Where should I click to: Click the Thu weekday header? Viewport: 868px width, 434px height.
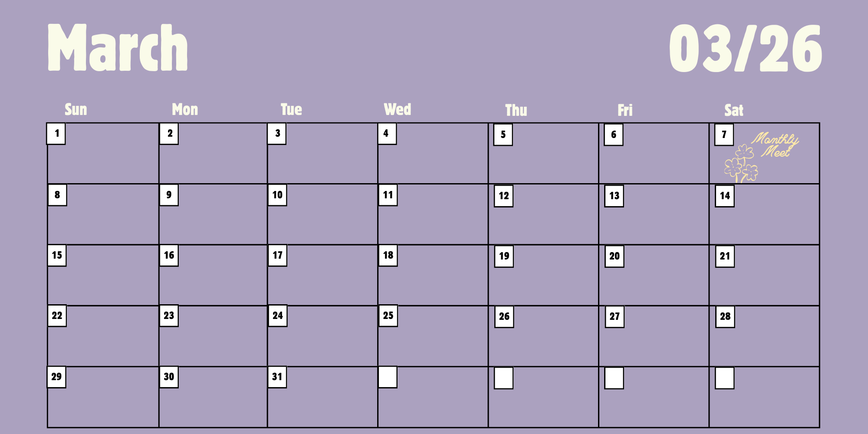516,110
